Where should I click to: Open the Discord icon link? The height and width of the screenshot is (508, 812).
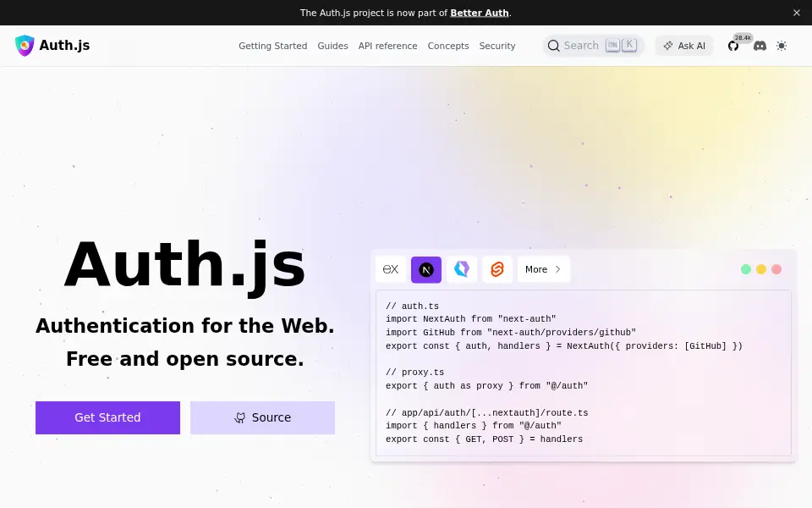(760, 46)
